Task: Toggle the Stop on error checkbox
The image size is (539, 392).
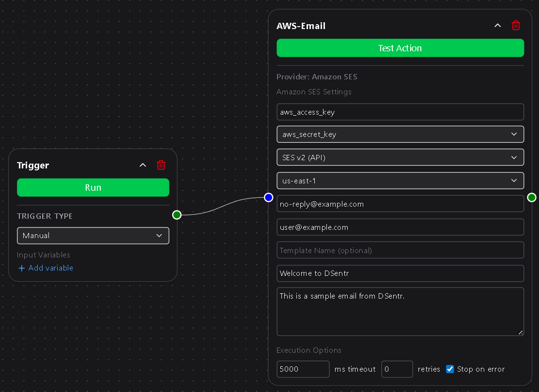Action: click(449, 369)
